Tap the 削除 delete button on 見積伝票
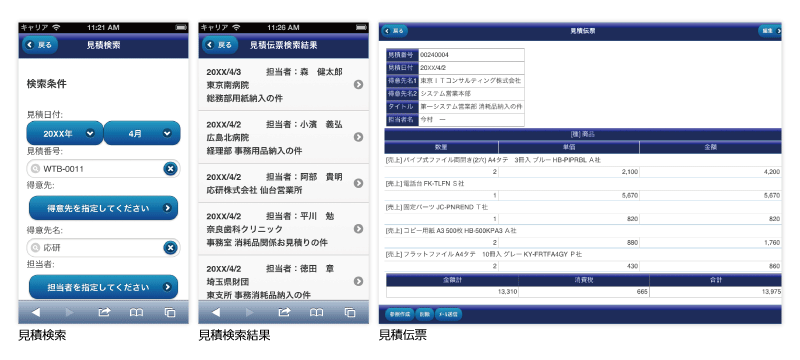 tap(424, 315)
